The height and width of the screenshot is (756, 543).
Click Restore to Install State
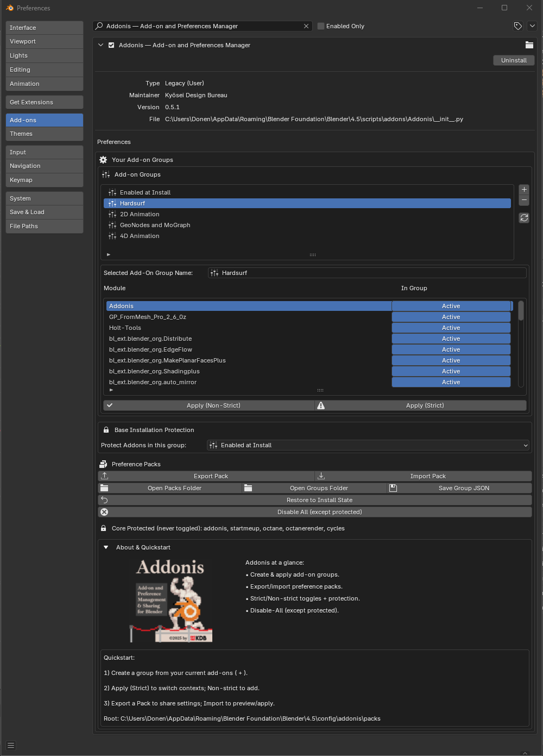(x=315, y=500)
